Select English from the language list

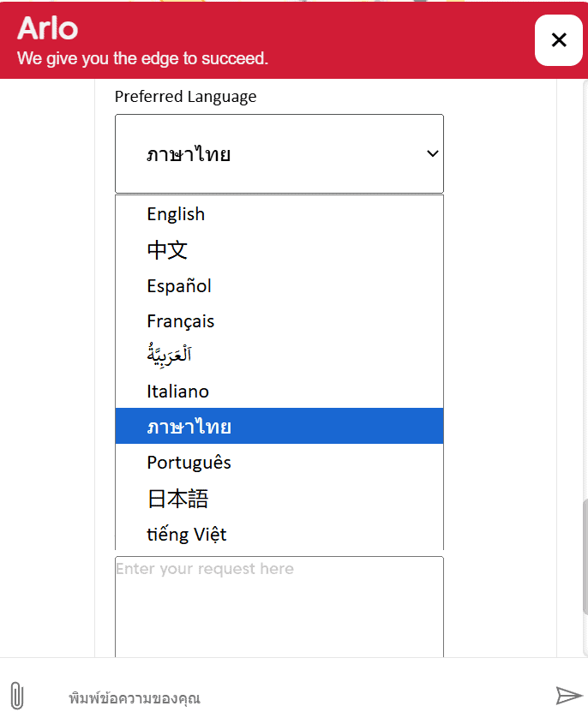tap(176, 214)
